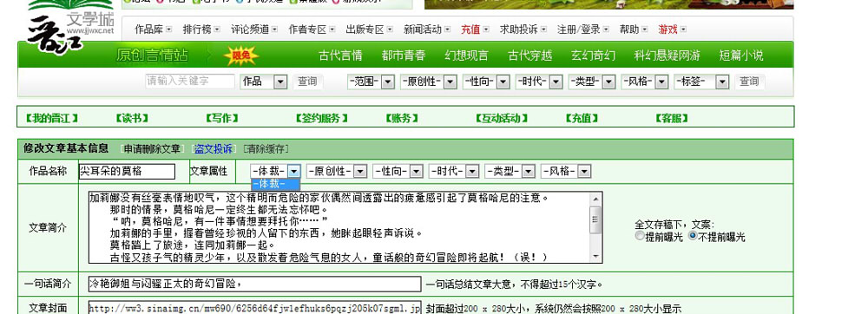Click the arrow icon next to 充值 in top nav
This screenshot has width=868, height=314.
click(485, 29)
